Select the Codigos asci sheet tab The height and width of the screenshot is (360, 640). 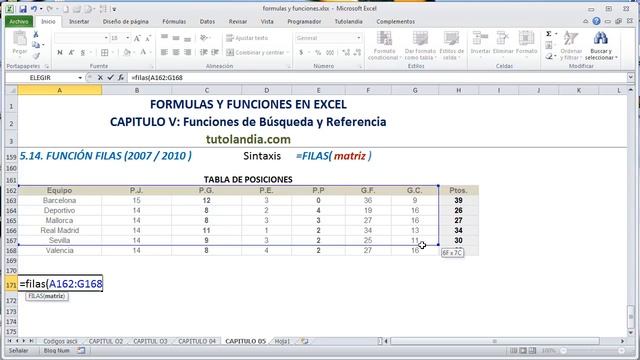60,341
